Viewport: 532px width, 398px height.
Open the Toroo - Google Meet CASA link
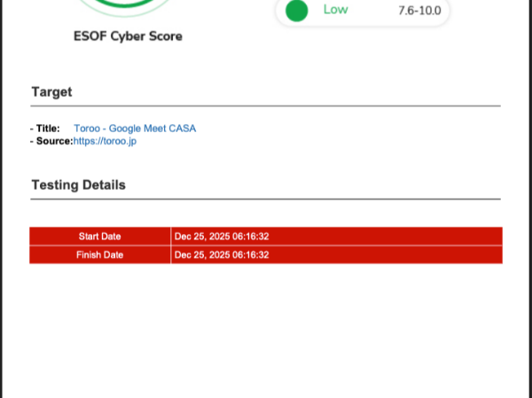[x=135, y=129]
